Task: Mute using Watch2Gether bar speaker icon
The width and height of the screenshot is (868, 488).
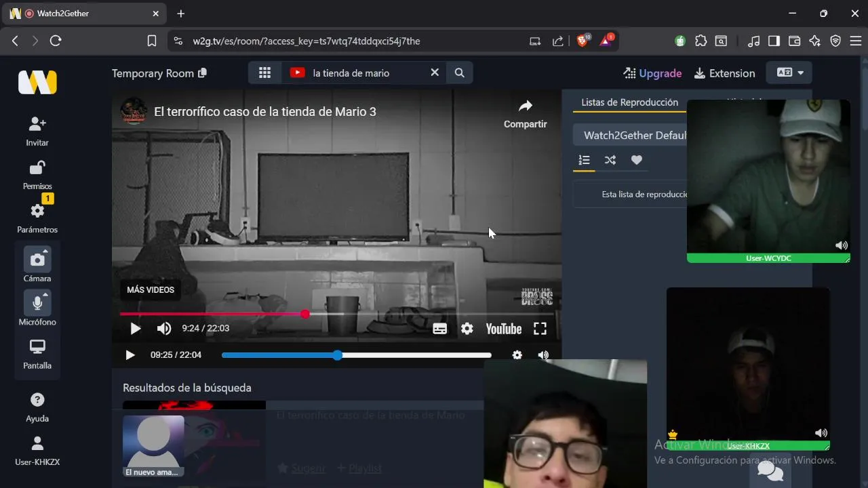Action: [x=543, y=355]
